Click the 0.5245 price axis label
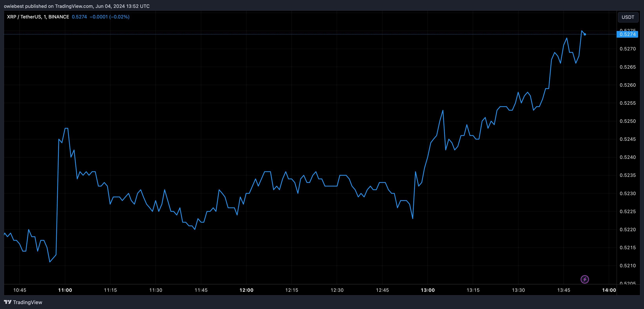The image size is (644, 309). click(628, 139)
